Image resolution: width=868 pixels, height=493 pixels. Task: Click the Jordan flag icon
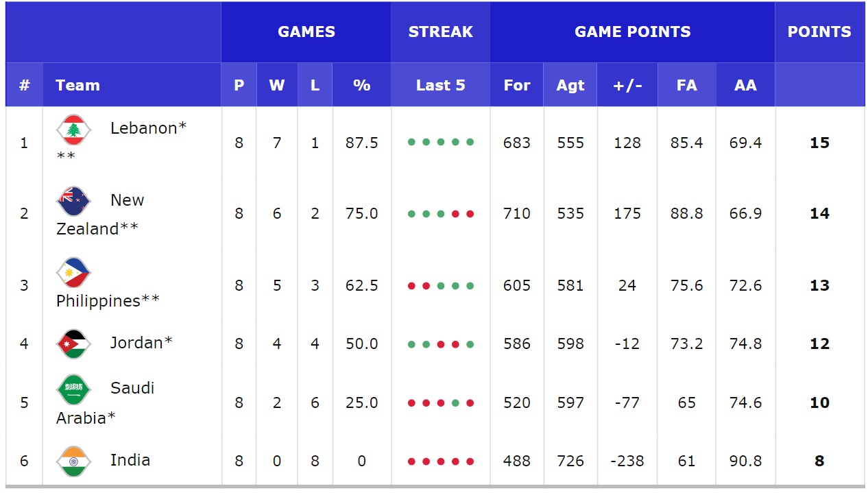click(x=73, y=344)
